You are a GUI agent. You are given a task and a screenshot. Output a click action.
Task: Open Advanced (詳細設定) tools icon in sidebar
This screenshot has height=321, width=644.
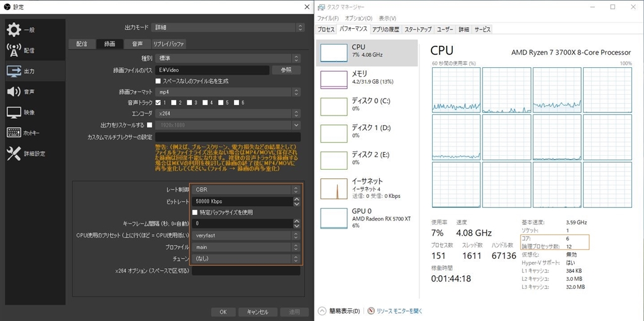pos(14,153)
